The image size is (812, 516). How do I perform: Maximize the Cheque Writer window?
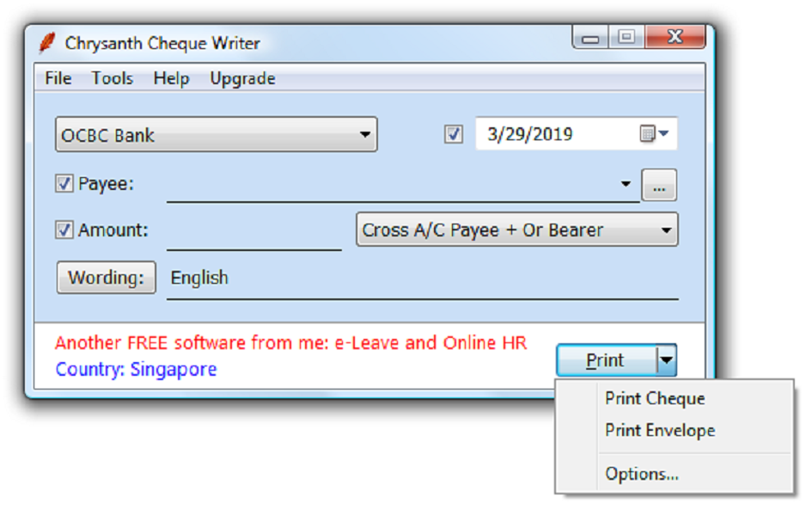click(627, 37)
